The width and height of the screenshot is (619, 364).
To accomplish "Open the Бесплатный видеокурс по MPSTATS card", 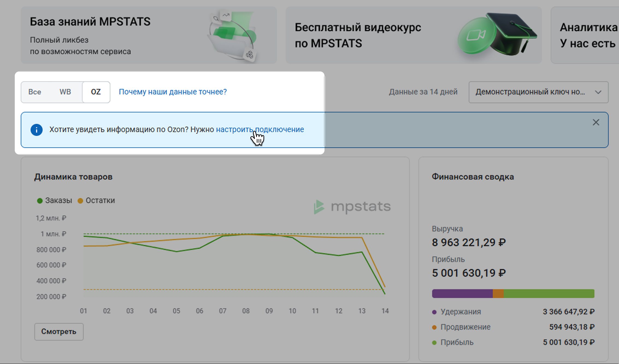I will coord(414,35).
